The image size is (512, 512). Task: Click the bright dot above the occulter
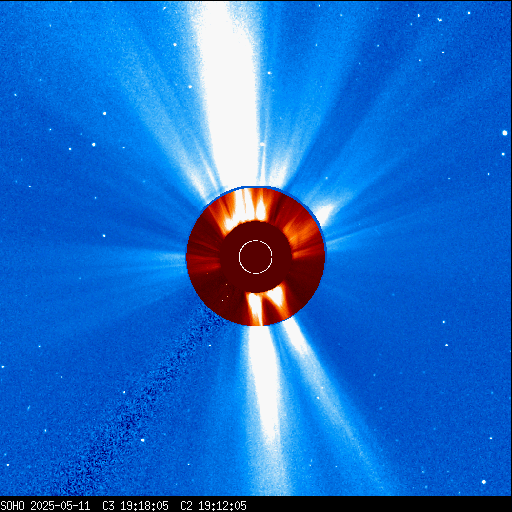tap(262, 144)
